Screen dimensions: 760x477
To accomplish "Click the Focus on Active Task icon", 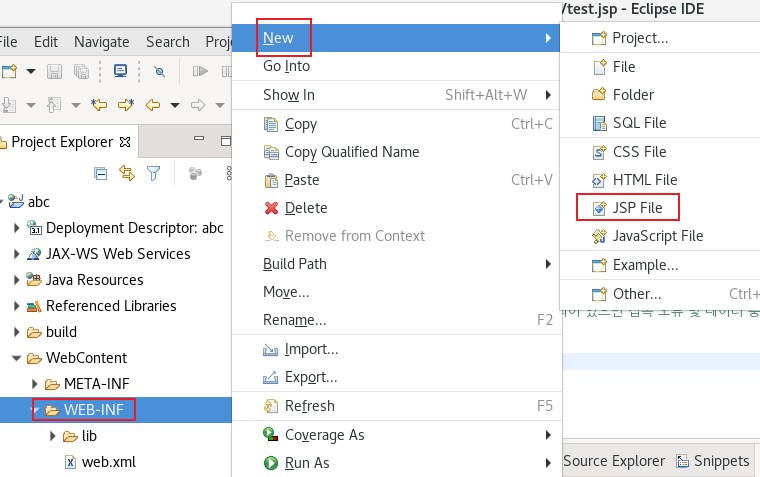I will (x=195, y=174).
